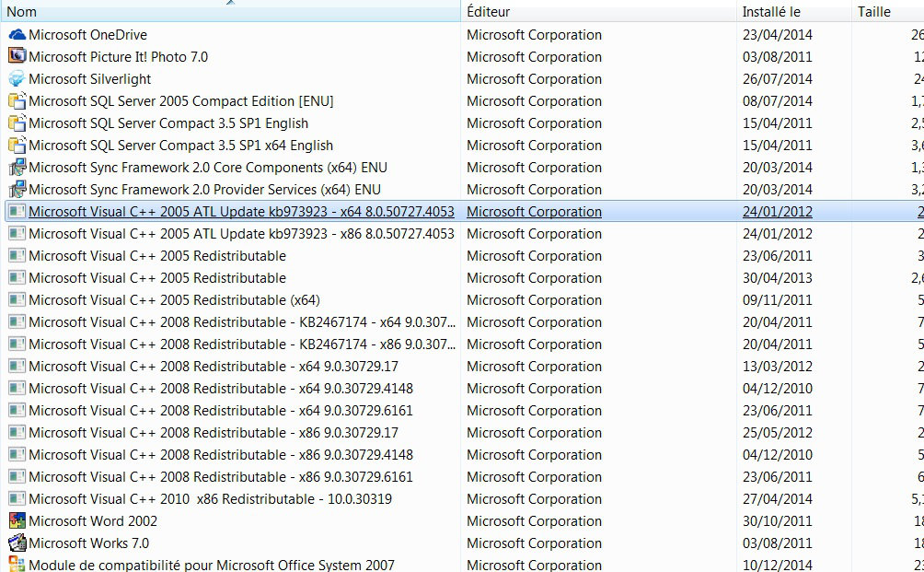Click icon of Visual C++ 2008 x64 9.0.30729.4148
Screen dimensions: 924x572
click(17, 389)
